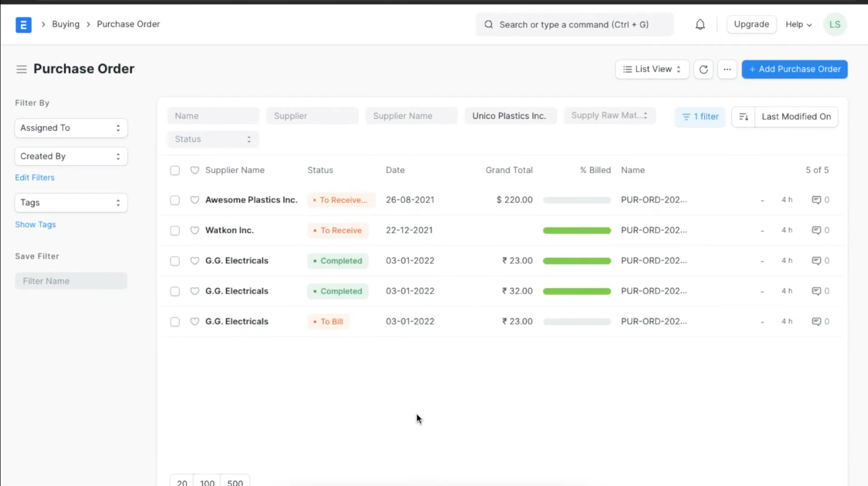868x486 pixels.
Task: Go to Buying breadcrumb
Action: coord(66,24)
